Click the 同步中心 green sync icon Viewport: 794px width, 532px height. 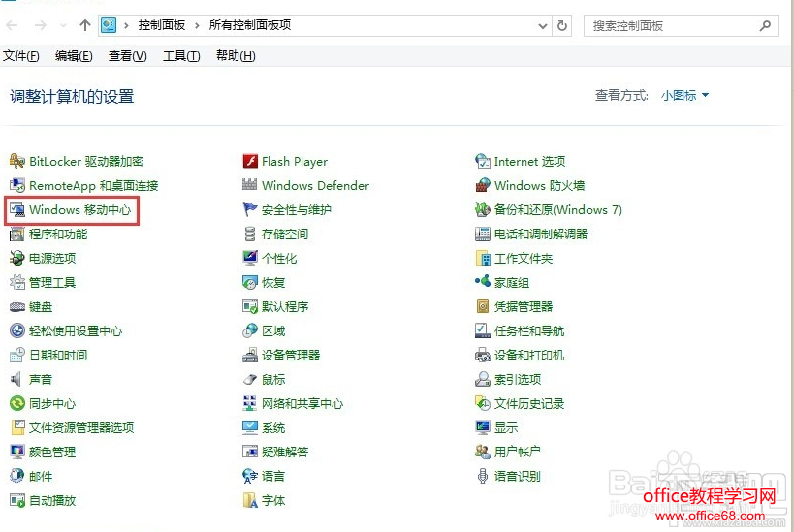pyautogui.click(x=16, y=403)
